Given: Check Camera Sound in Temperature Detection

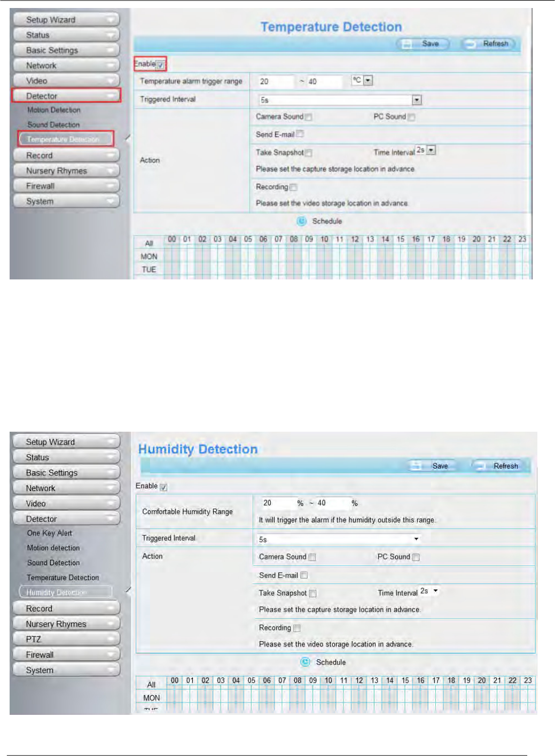Looking at the screenshot, I should click(x=309, y=117).
